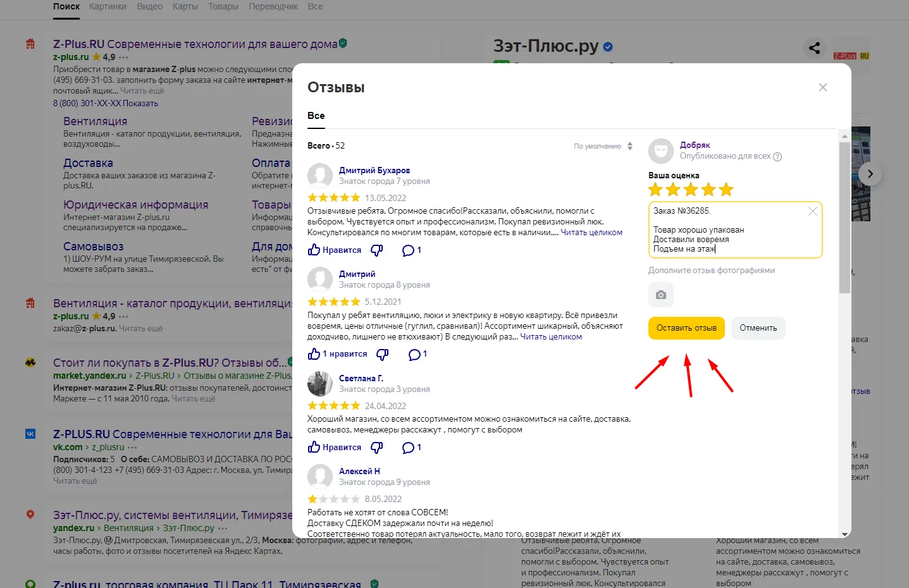Open the Вентиляция - каталог продукции search result
The height and width of the screenshot is (588, 909).
point(172,303)
